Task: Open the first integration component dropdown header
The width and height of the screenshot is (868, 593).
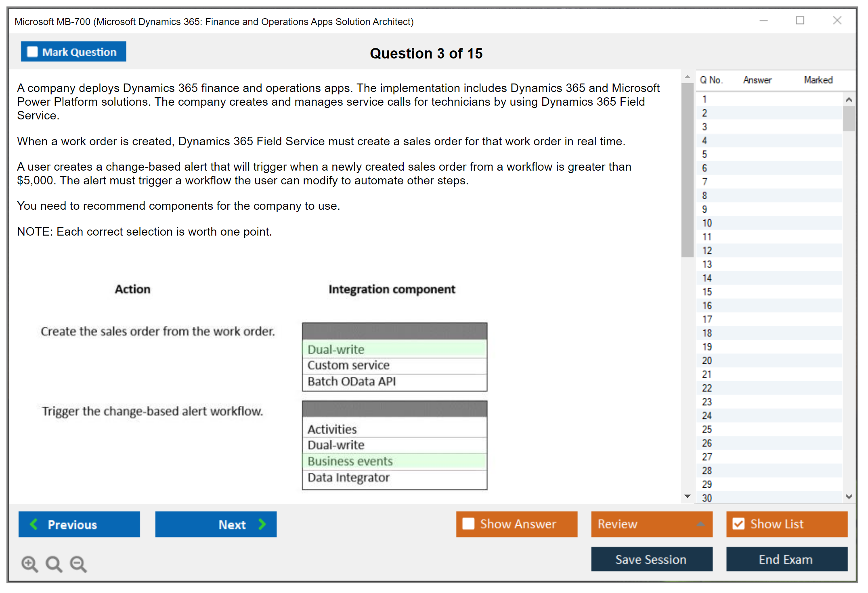Action: click(x=394, y=331)
